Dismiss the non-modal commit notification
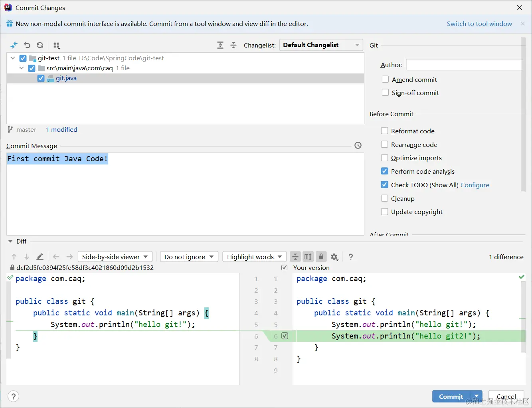Viewport: 532px width, 408px height. tap(523, 24)
